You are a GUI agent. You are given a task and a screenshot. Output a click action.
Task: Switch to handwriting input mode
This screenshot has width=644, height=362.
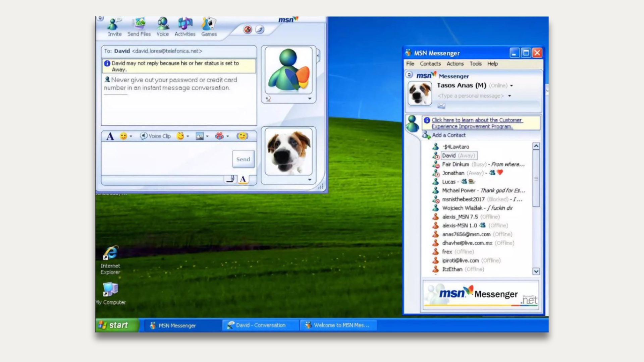(230, 179)
